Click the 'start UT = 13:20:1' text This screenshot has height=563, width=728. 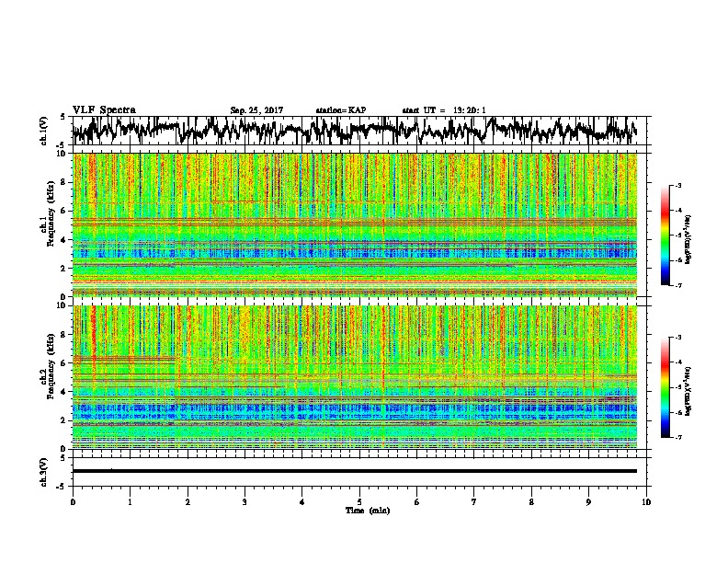[x=444, y=110]
